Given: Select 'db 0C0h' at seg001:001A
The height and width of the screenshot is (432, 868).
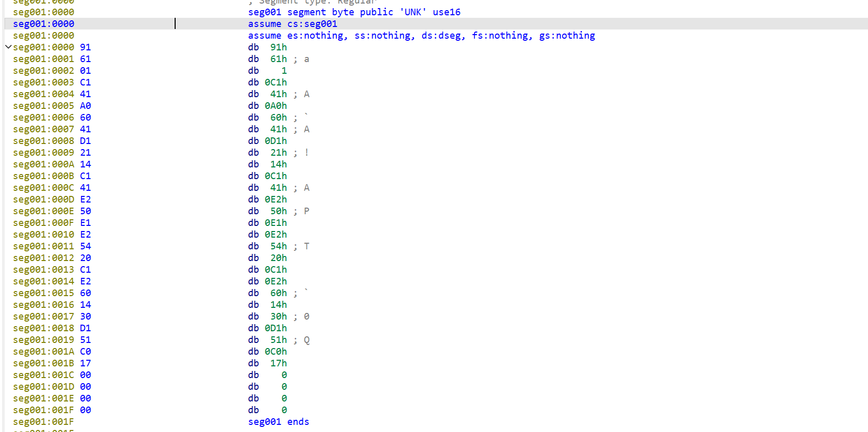Looking at the screenshot, I should 268,352.
